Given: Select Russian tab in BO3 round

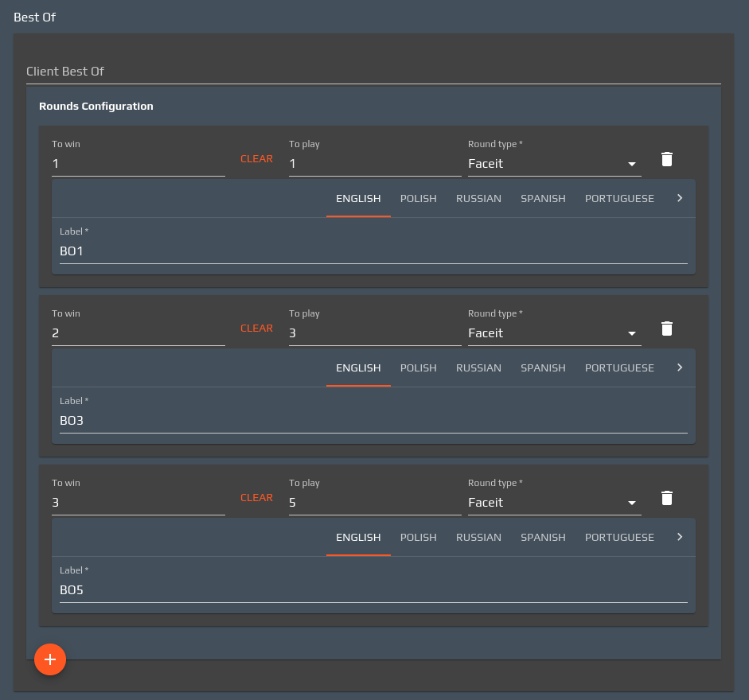Looking at the screenshot, I should click(478, 367).
